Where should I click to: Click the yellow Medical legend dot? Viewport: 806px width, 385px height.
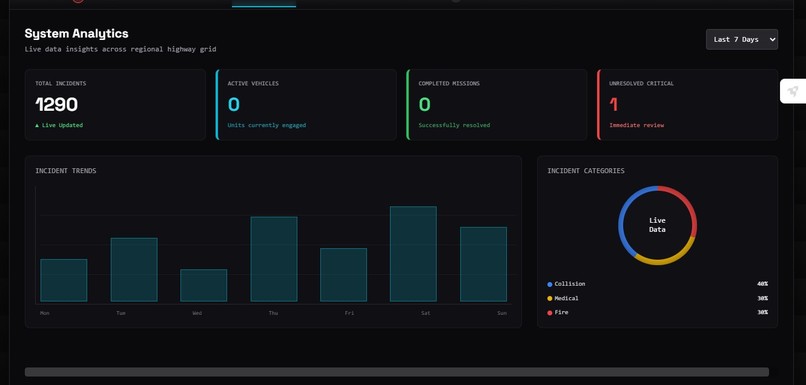point(550,299)
